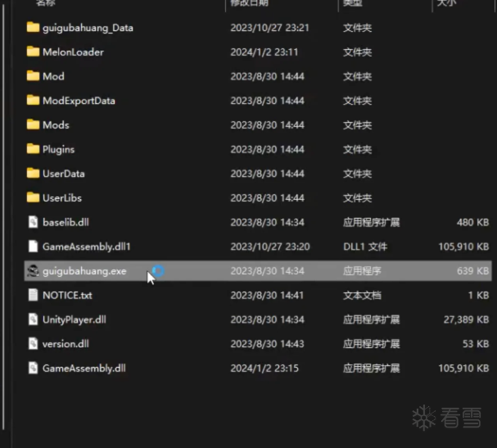Click the ModExportData folder icon
Image resolution: width=497 pixels, height=448 pixels.
pyautogui.click(x=33, y=100)
